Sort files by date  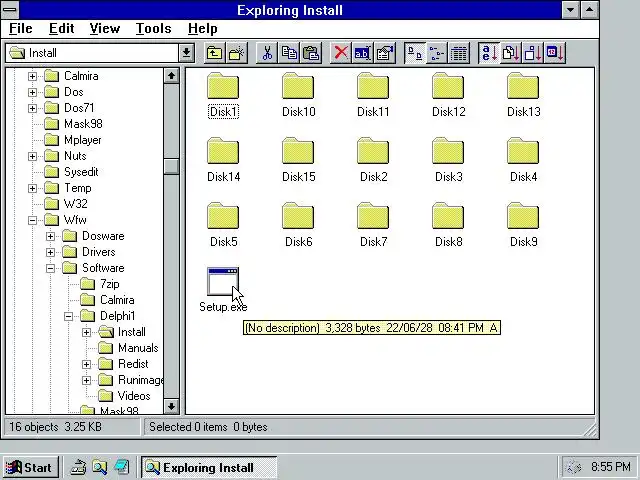coord(555,53)
